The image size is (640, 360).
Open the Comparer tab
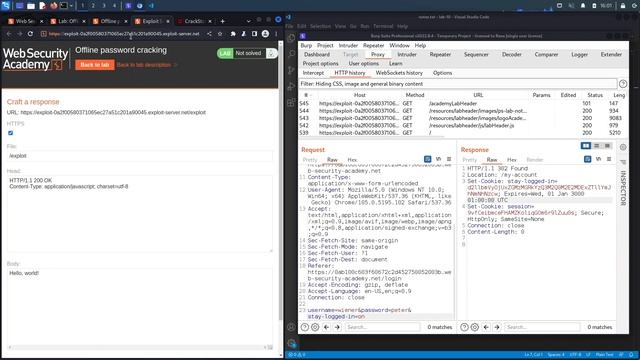tap(546, 54)
